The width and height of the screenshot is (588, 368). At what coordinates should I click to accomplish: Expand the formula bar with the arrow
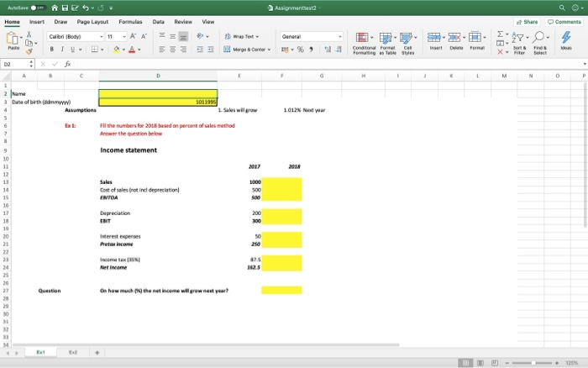click(585, 64)
